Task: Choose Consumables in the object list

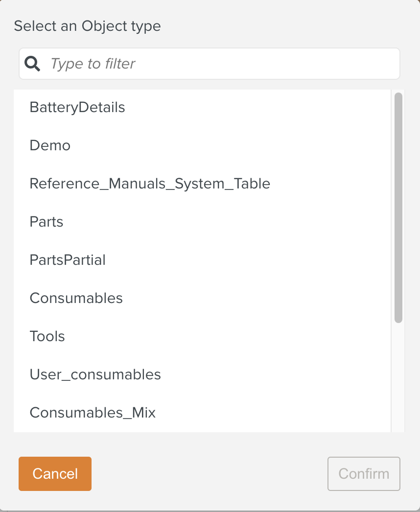Action: click(x=76, y=298)
